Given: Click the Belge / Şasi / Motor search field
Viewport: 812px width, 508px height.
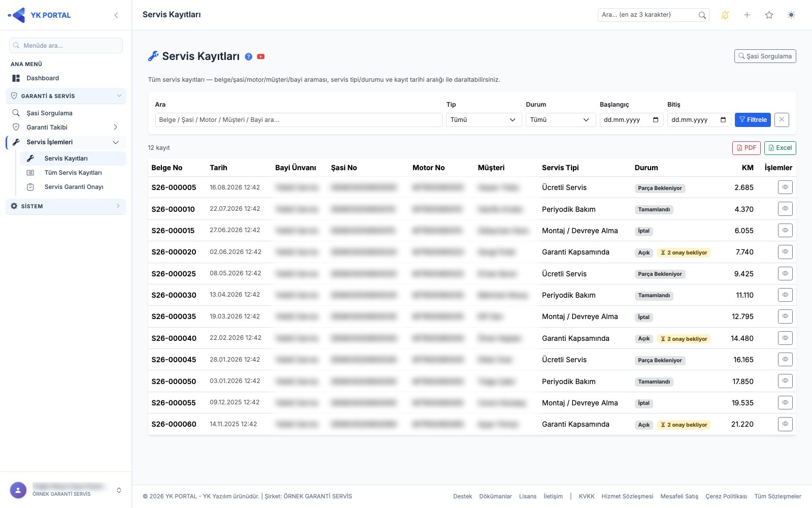Looking at the screenshot, I should pos(298,120).
